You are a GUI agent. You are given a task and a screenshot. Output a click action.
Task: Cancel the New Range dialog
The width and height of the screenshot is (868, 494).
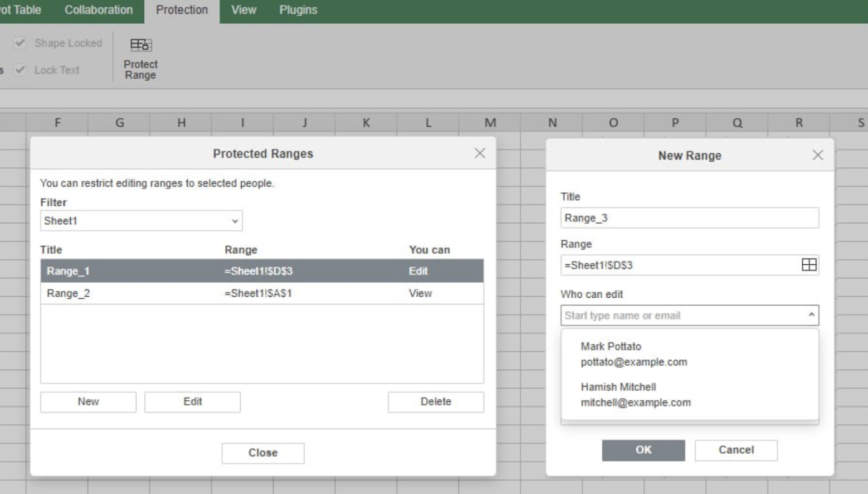(x=736, y=450)
